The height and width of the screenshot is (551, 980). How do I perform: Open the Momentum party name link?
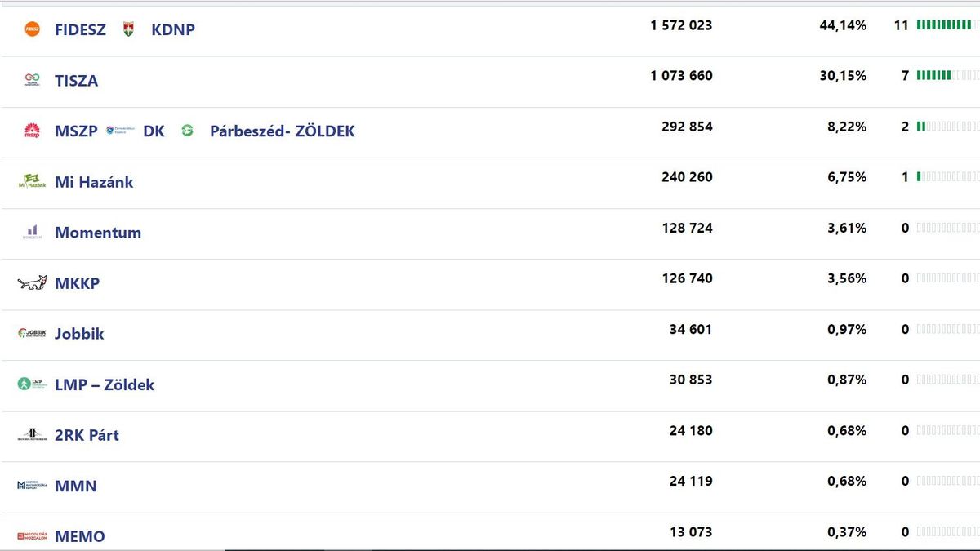click(98, 232)
